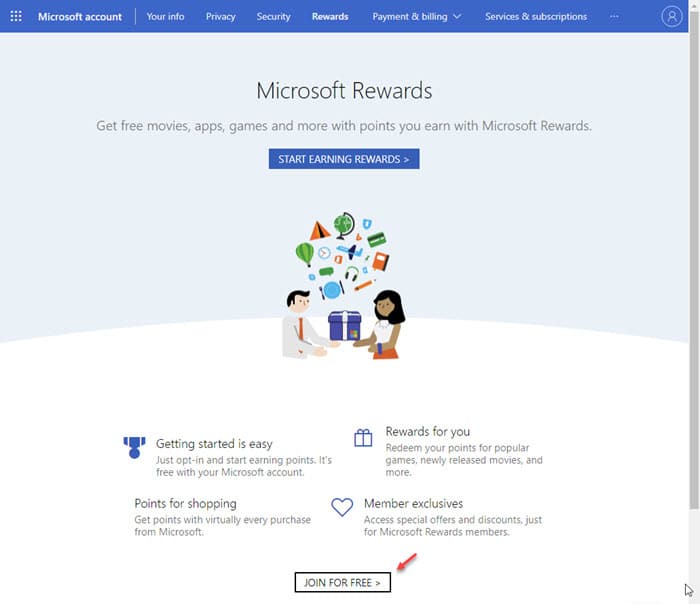Open Services & subscriptions tab

(x=536, y=17)
